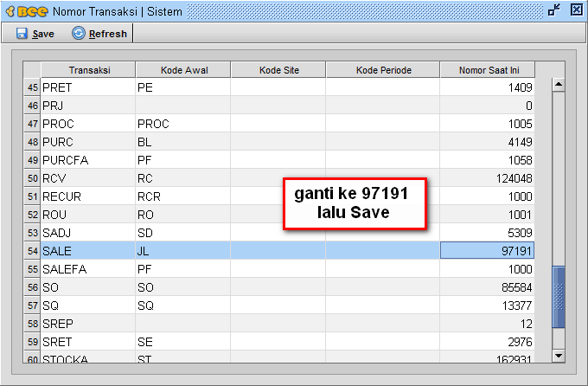Screen dimensions: 588x386
Task: Click the 1409 number cell
Action: click(x=487, y=87)
